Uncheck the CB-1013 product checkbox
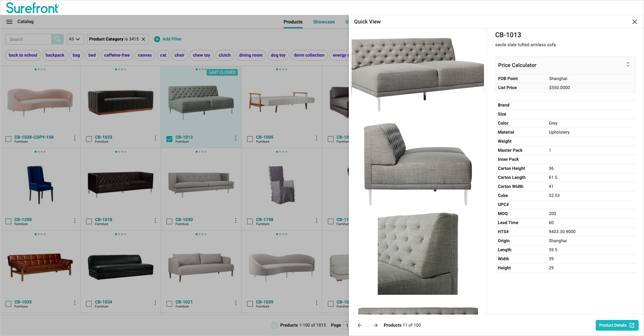 [x=169, y=139]
